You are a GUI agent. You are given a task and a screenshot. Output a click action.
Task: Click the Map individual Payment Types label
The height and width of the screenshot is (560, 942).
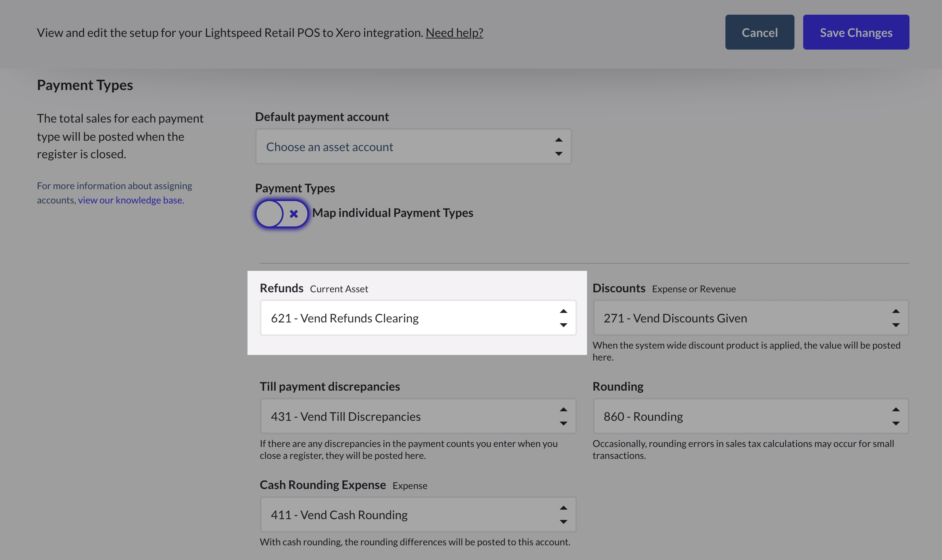pos(393,213)
